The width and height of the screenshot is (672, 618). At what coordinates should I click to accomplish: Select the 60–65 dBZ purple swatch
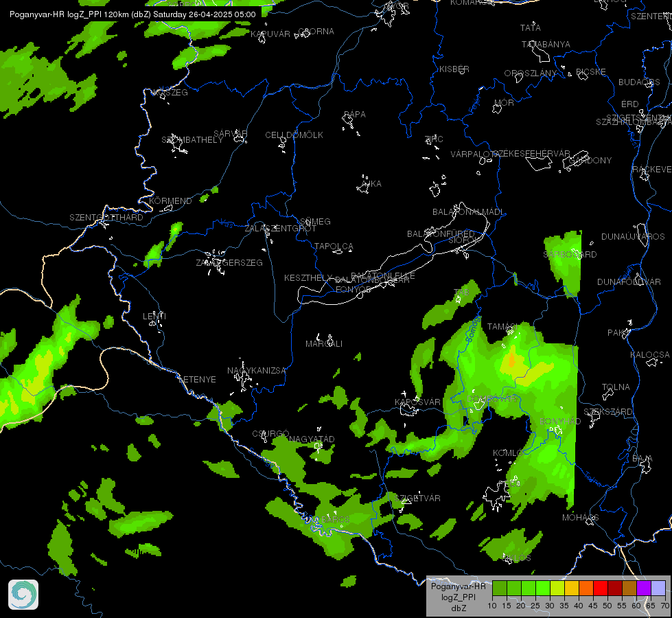click(x=644, y=588)
